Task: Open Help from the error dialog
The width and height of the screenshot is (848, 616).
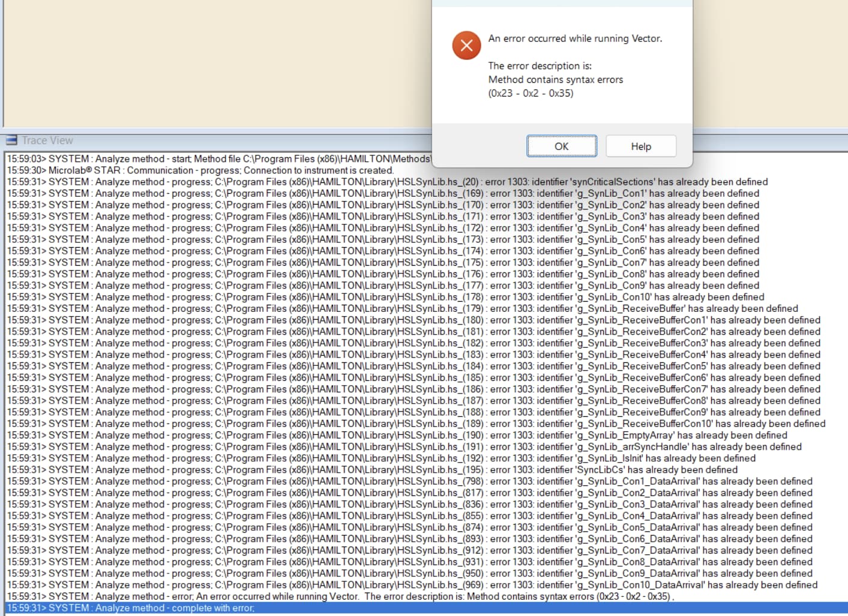Action: click(x=641, y=146)
